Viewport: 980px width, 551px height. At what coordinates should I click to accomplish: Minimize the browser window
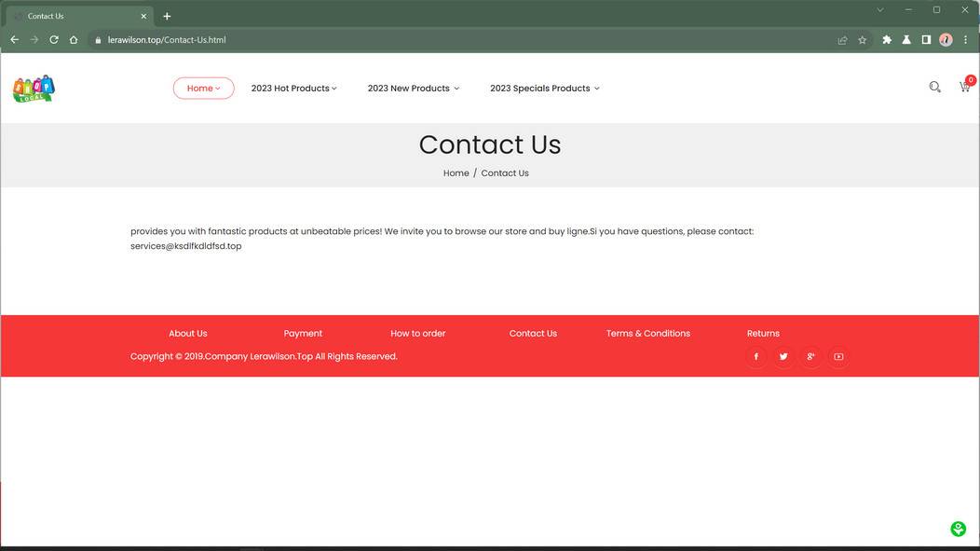[x=908, y=10]
